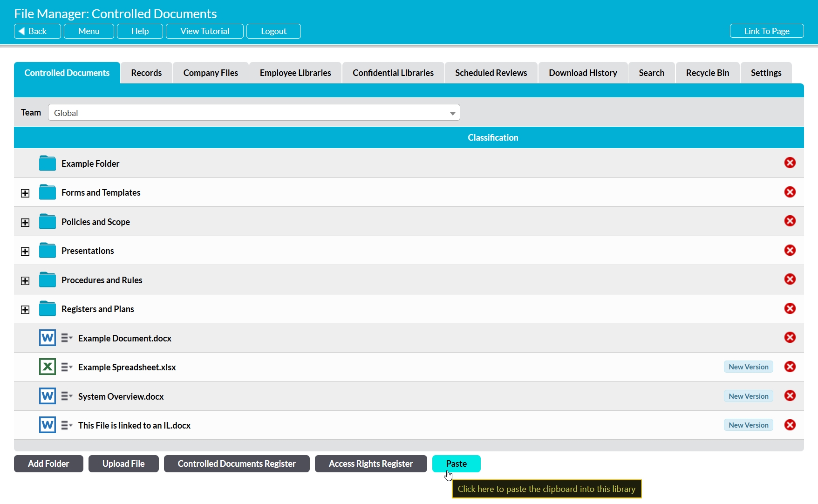Image resolution: width=818 pixels, height=504 pixels.
Task: Open the Team dropdown showing Global
Action: click(x=254, y=113)
